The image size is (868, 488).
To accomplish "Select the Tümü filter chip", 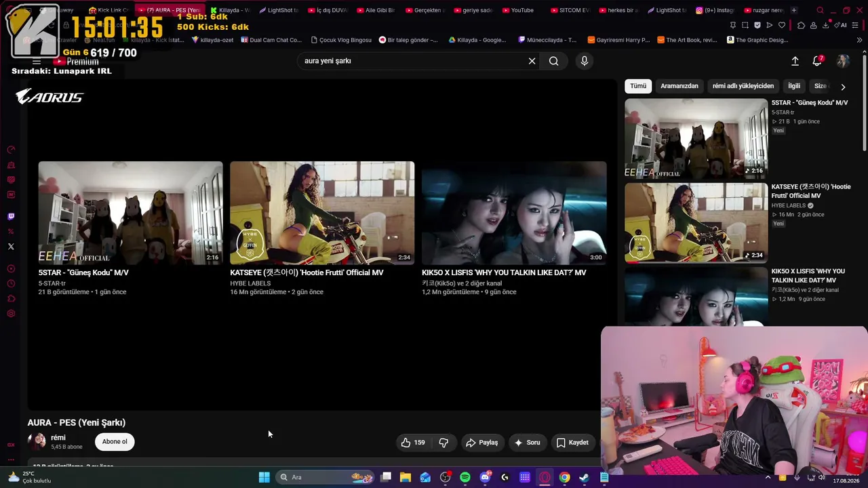I will 638,86.
